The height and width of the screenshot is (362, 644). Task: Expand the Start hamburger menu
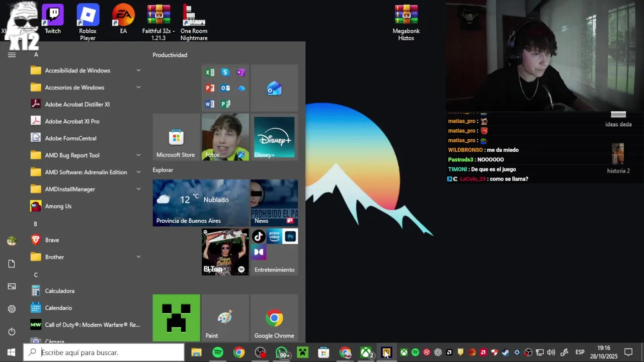point(12,55)
